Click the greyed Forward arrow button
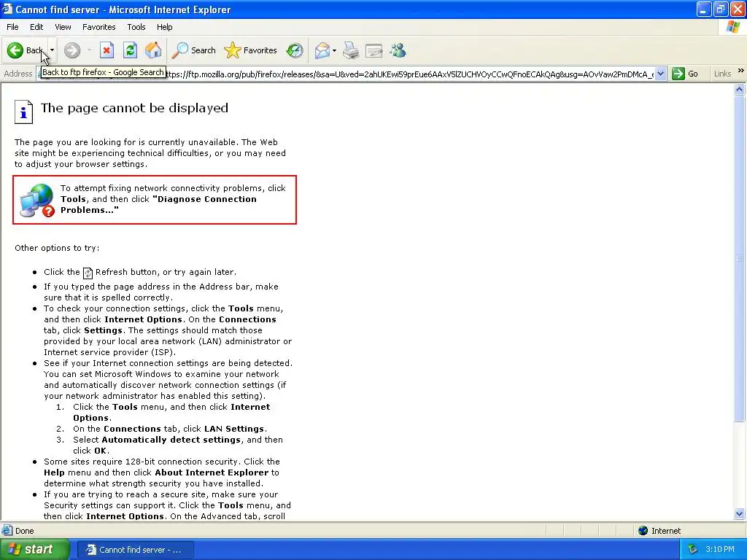This screenshot has width=747, height=560. coord(72,50)
